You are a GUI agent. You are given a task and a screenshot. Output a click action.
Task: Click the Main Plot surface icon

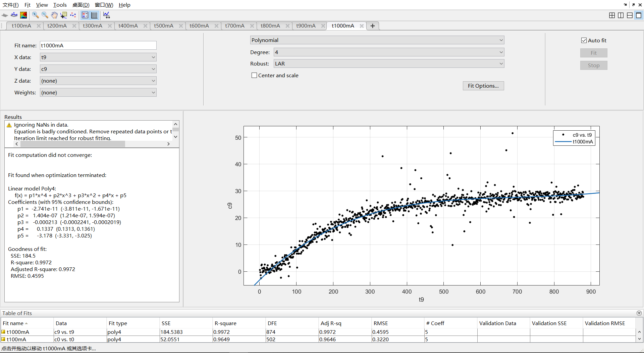pos(5,15)
